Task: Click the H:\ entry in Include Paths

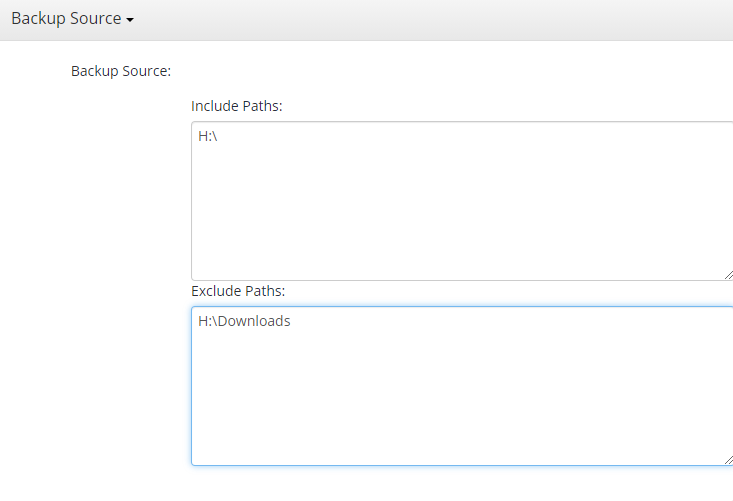Action: click(x=208, y=136)
